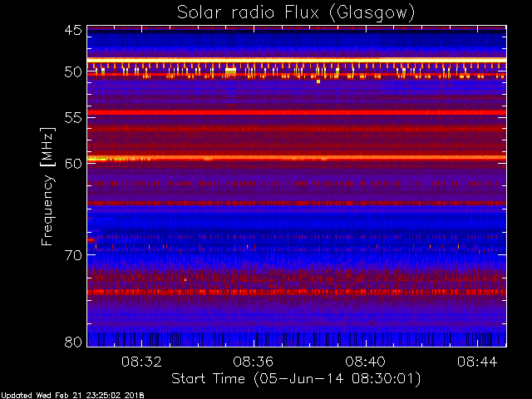Click the "Start Time (05-Jun-14 08:30:01)" label

coord(296,379)
